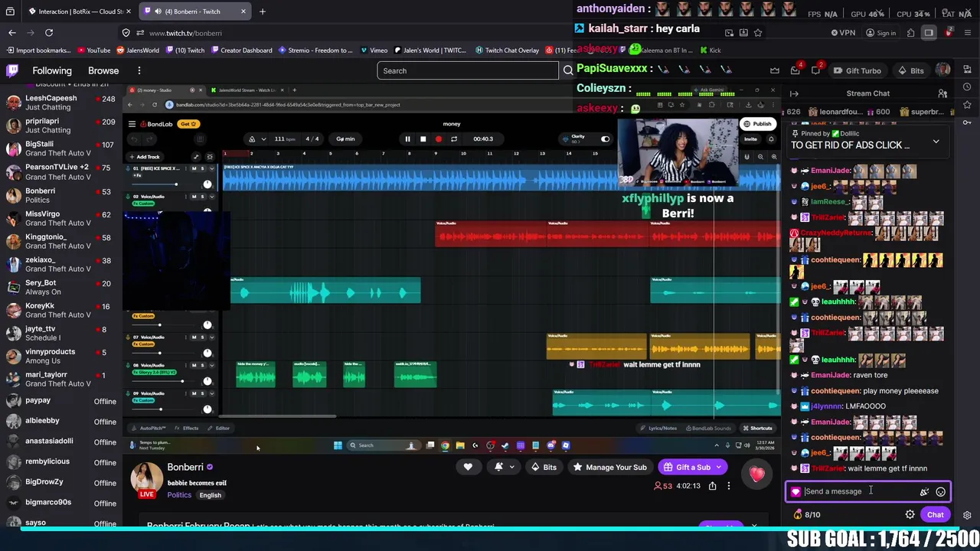The image size is (980, 551).
Task: Open new browser tab plus button
Action: pyautogui.click(x=262, y=11)
